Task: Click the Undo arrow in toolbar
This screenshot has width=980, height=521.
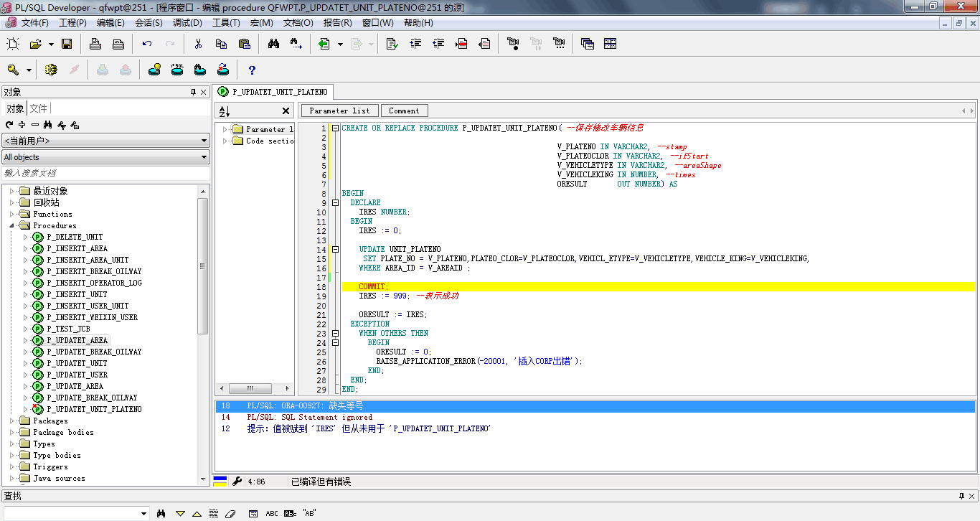Action: (x=147, y=44)
